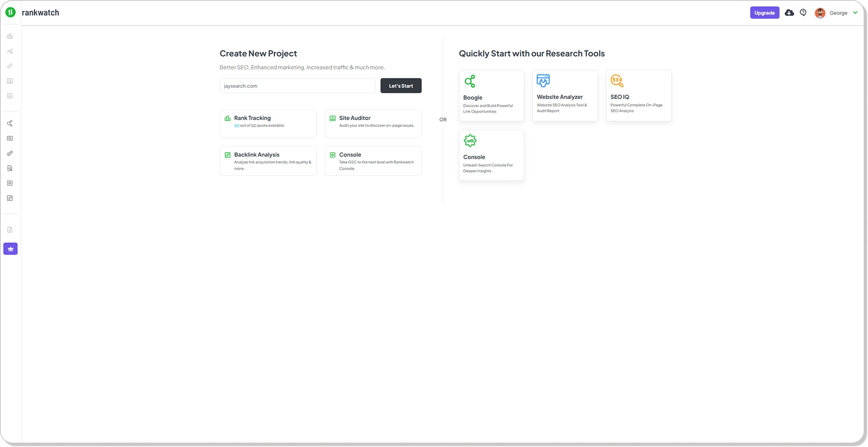The width and height of the screenshot is (868, 447).
Task: Open the laptop search sidebar icon
Action: click(10, 81)
